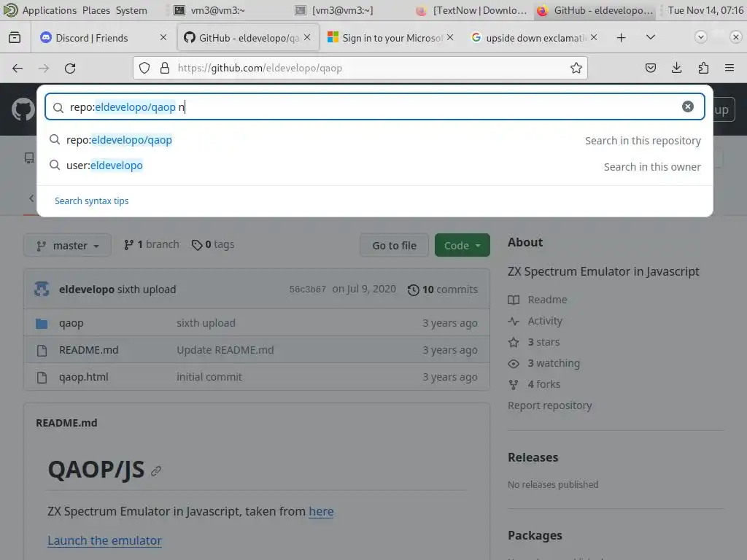Click eldevelopo avatar in commit row

tap(42, 289)
